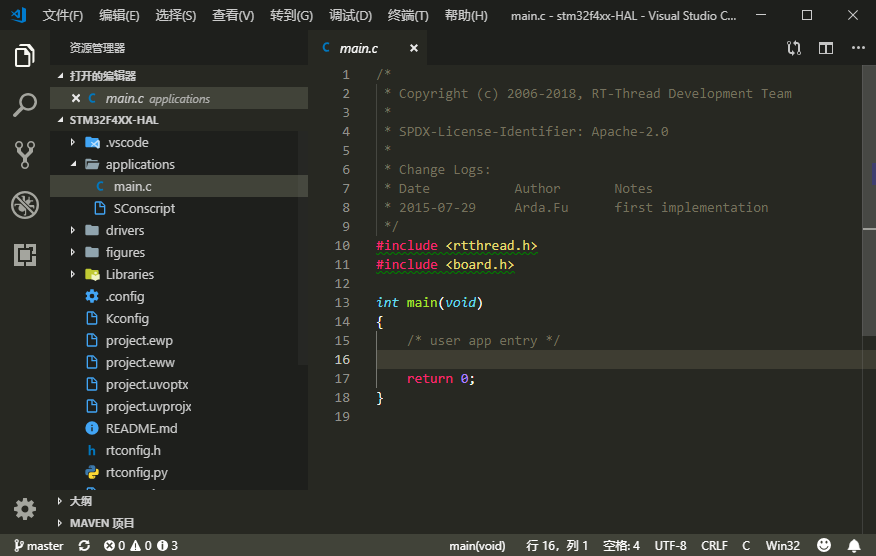This screenshot has height=556, width=876.
Task: Open the Extensions view in activity bar
Action: pos(25,255)
